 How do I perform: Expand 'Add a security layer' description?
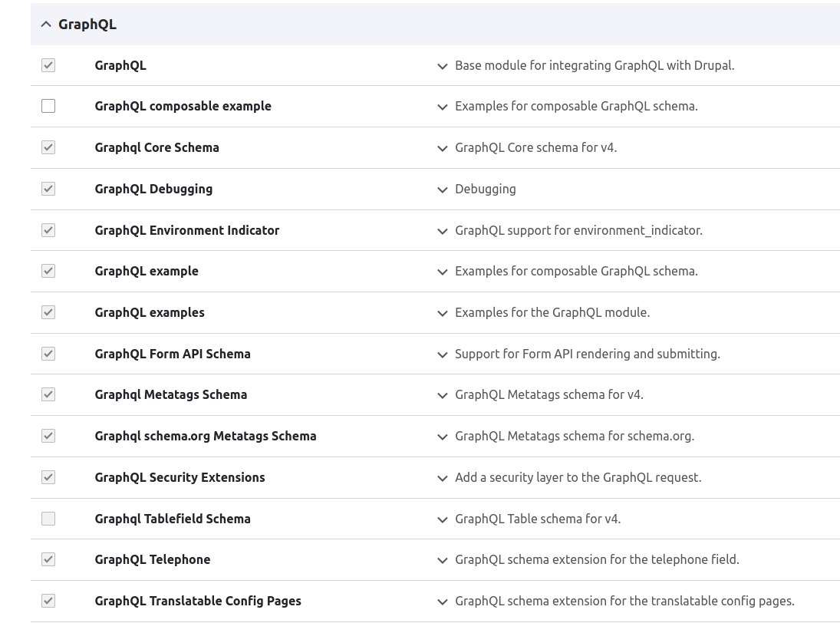pyautogui.click(x=443, y=478)
